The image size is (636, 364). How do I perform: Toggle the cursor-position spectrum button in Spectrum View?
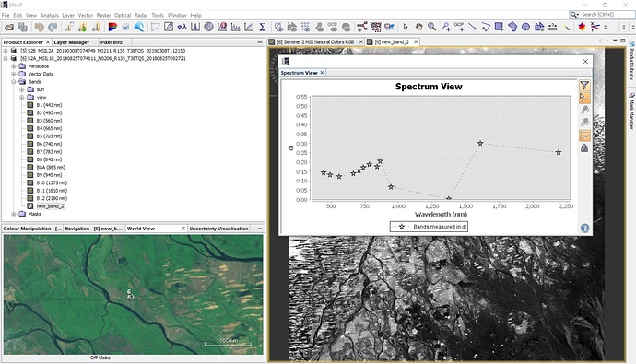point(584,98)
